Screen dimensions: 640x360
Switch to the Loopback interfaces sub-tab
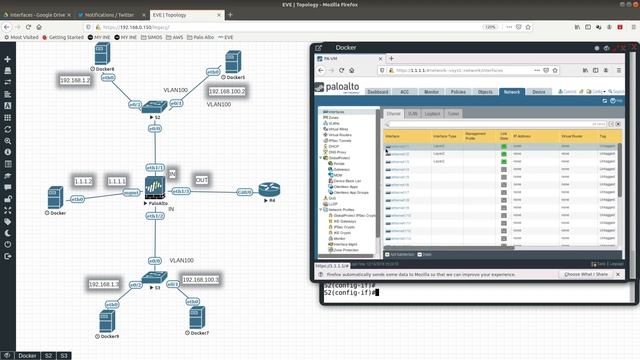pos(432,113)
